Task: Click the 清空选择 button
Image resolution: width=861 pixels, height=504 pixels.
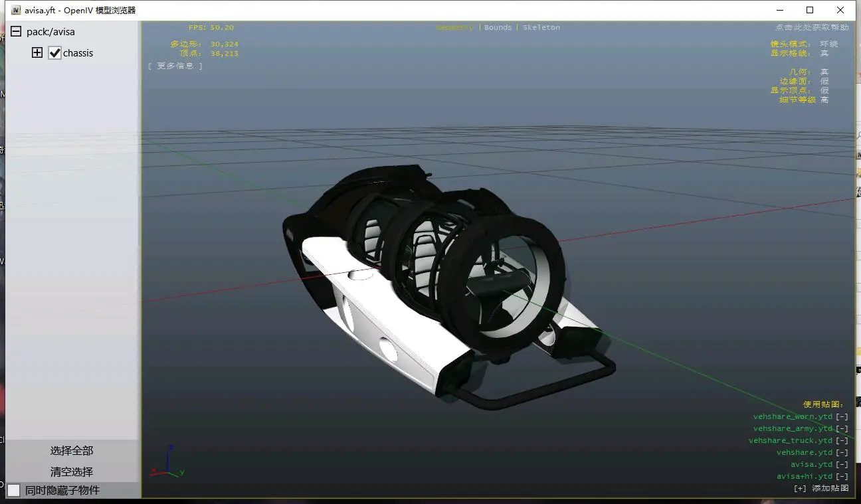Action: [x=72, y=471]
